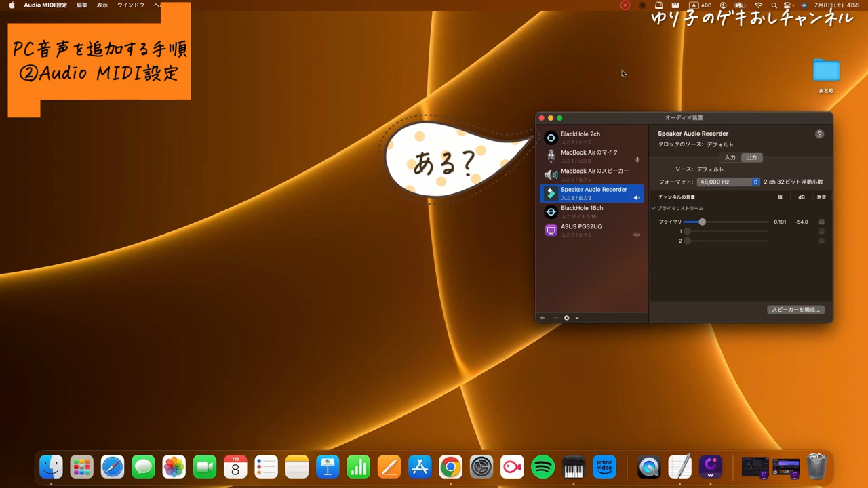Click the microphone indicator on MacBook Air mic row
Screen dimensions: 868x488
click(637, 160)
